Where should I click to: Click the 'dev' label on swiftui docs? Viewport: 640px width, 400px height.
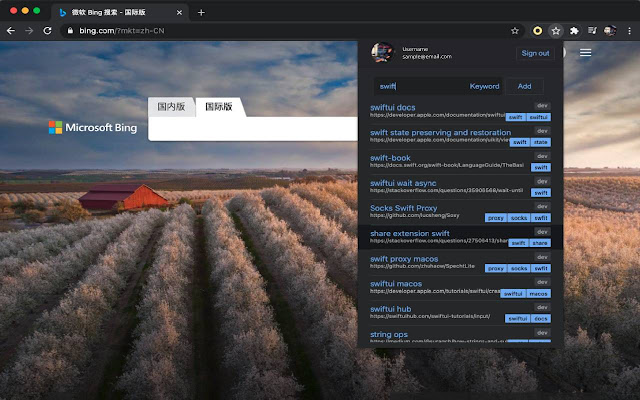tap(542, 106)
